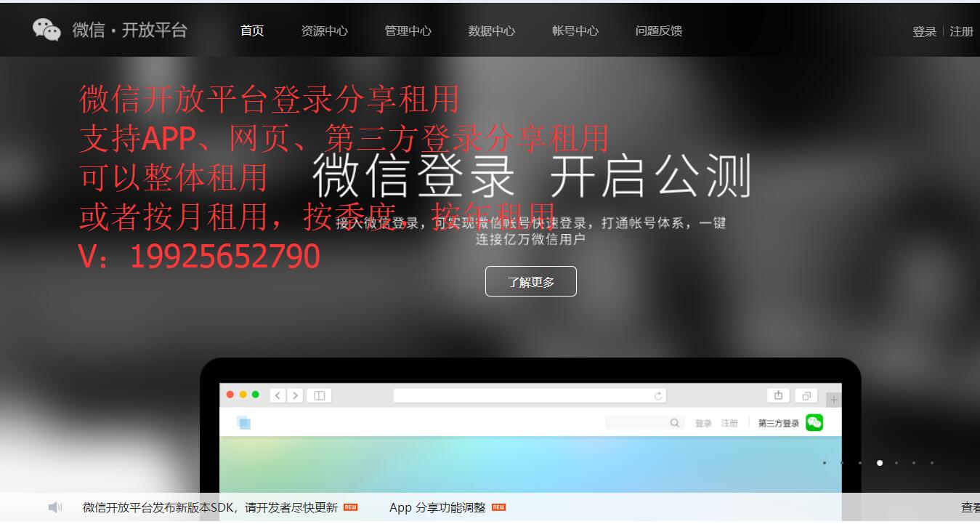Click the 登录 link at top right

924,31
